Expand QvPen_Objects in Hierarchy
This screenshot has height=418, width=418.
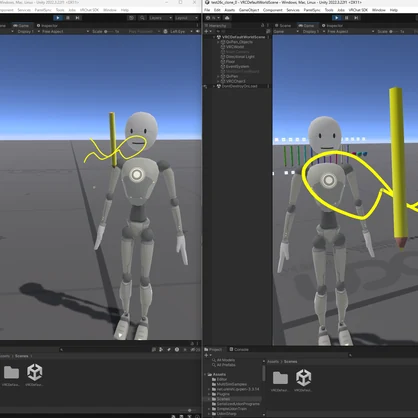[218, 42]
